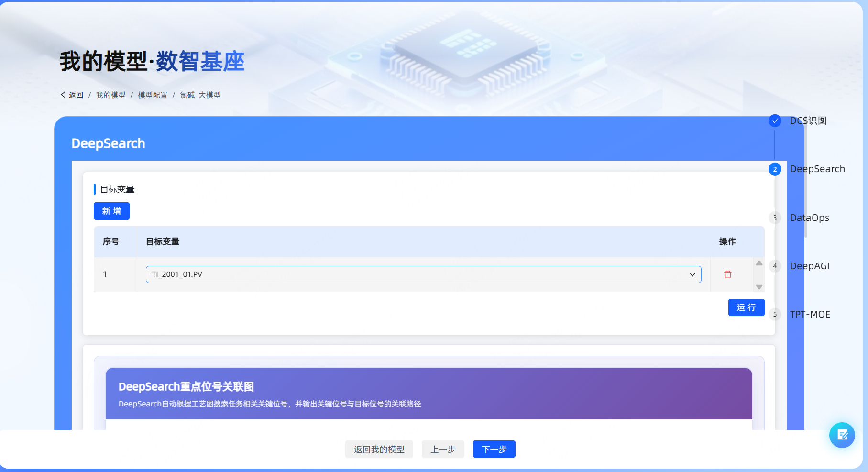Viewport: 868px width, 472px height.
Task: Click the step 5 TPT-MOE circle
Action: pyautogui.click(x=775, y=315)
